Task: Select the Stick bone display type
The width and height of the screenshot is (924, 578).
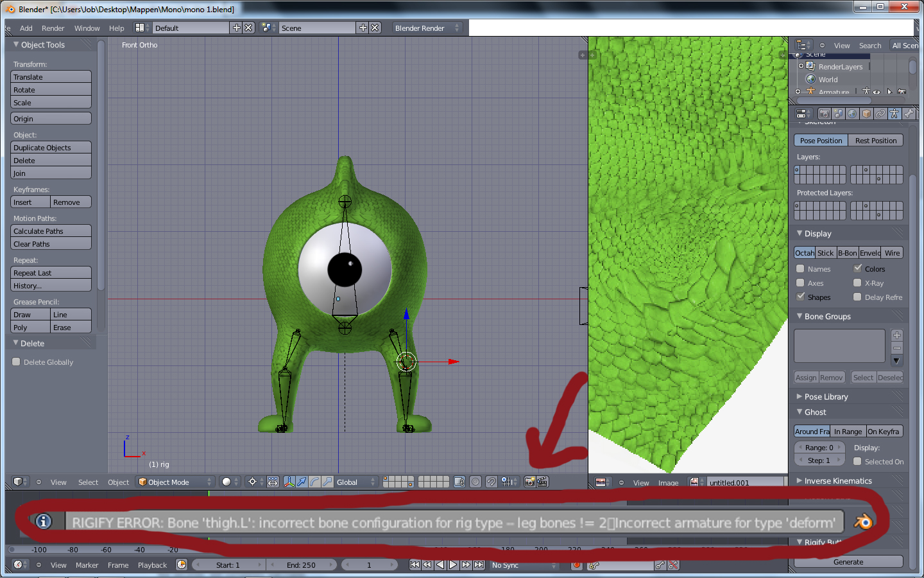Action: click(825, 253)
